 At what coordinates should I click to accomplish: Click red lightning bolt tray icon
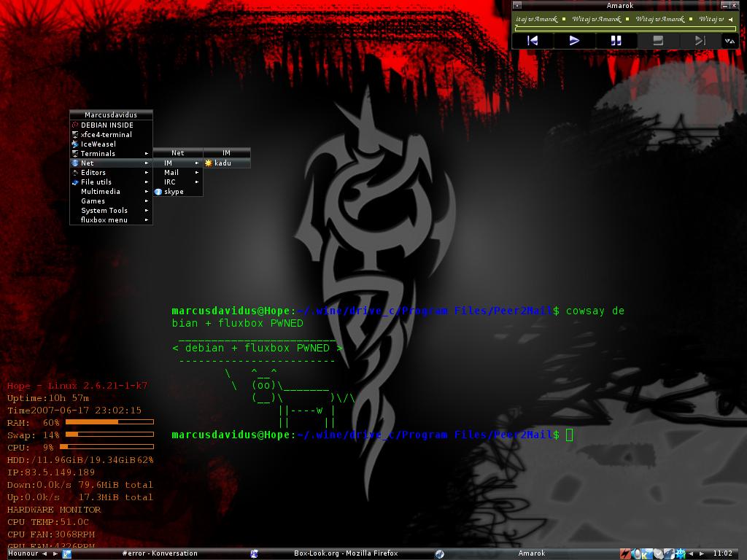pos(625,554)
